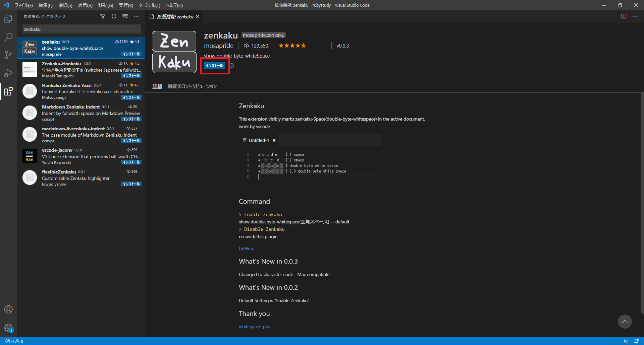Install flexibleZenkaku extension

point(131,184)
